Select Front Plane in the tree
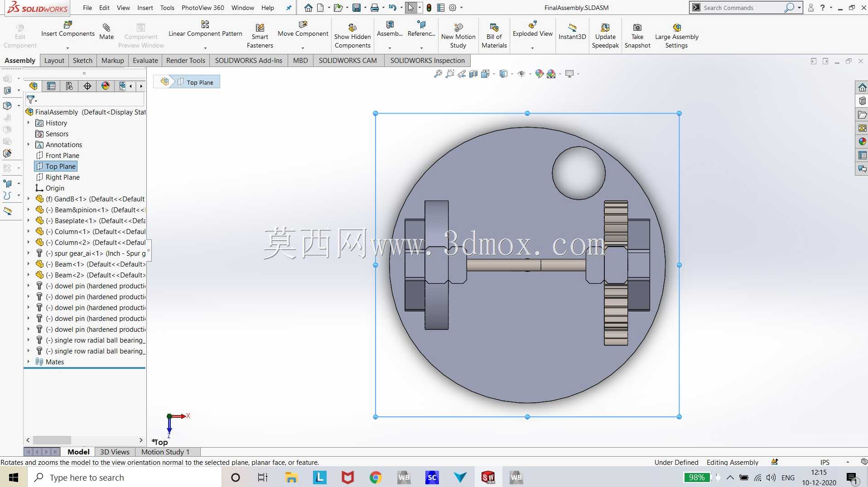 click(x=58, y=155)
